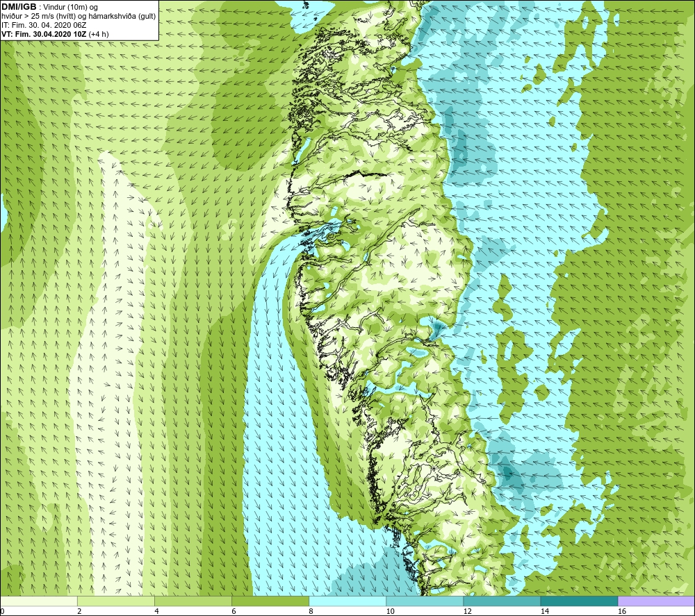Click the legend scale label '8'
The image size is (695, 616).
click(x=311, y=611)
